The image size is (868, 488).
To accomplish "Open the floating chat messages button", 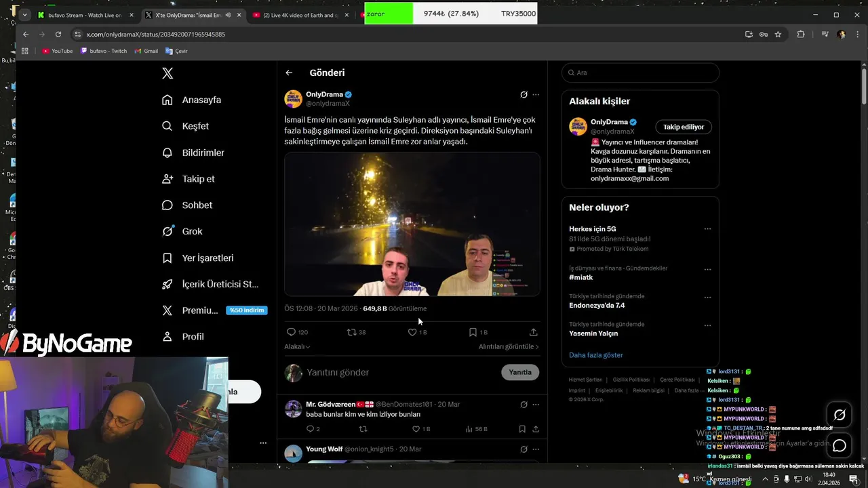I will point(840,445).
